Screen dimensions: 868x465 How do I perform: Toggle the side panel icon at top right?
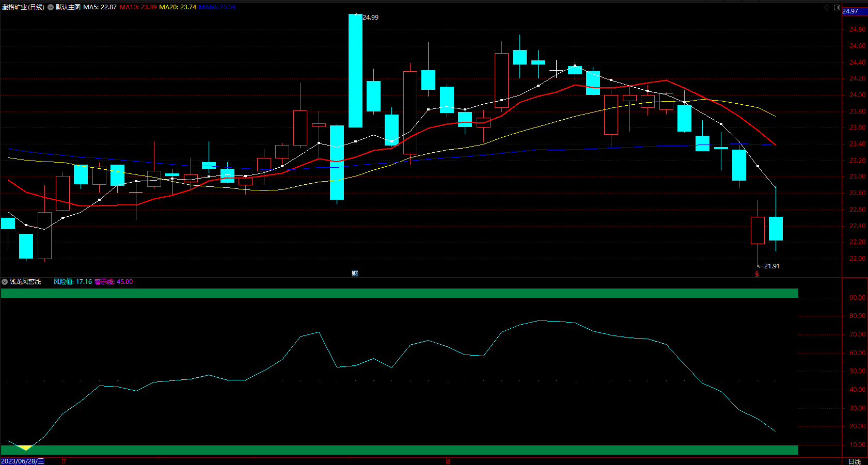click(837, 7)
